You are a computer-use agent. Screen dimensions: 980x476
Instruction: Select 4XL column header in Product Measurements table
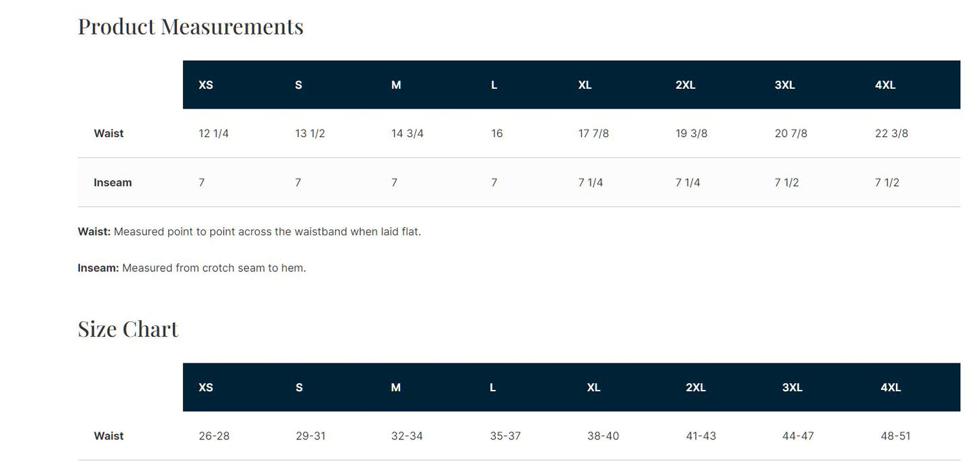pos(885,85)
